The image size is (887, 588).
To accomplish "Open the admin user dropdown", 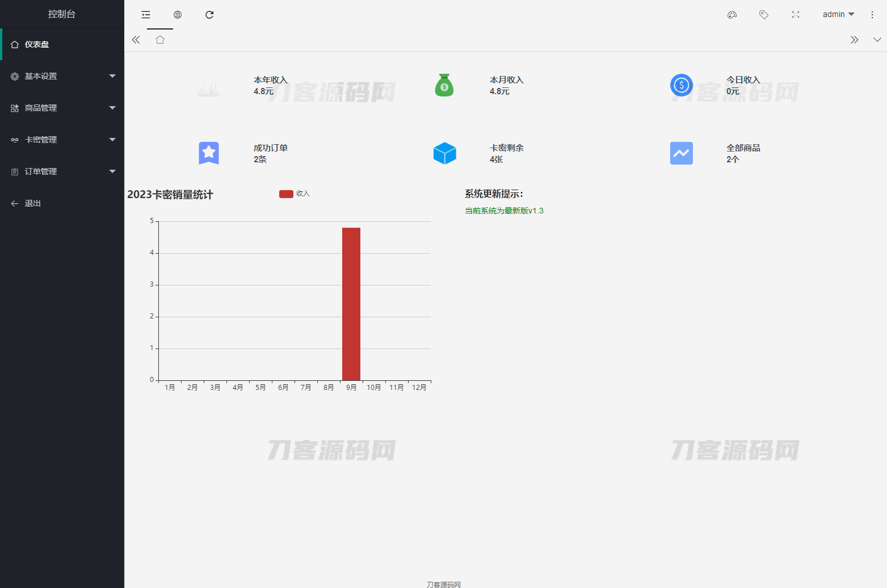I will coord(838,15).
